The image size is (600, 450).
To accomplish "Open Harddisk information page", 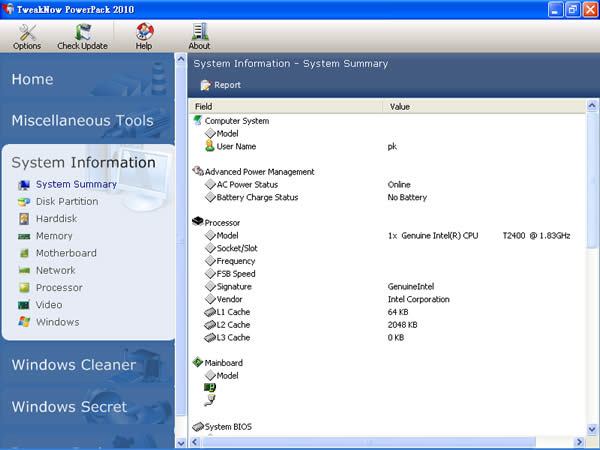I will 57,218.
